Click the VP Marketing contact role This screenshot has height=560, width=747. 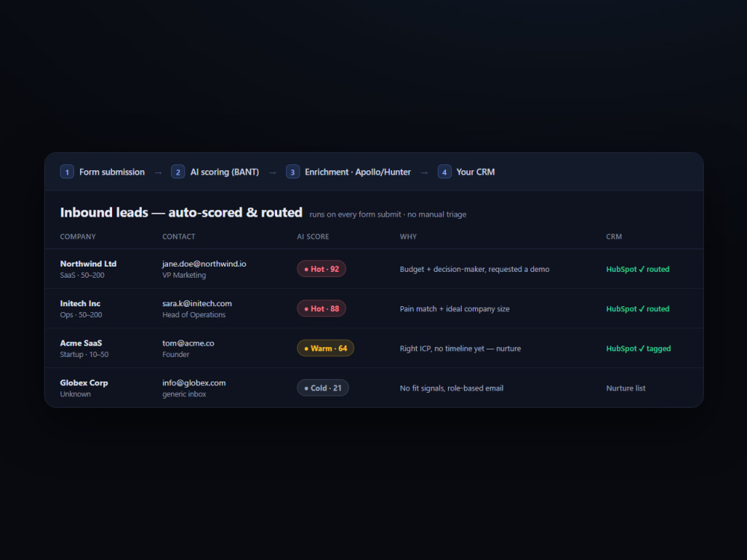pyautogui.click(x=184, y=276)
